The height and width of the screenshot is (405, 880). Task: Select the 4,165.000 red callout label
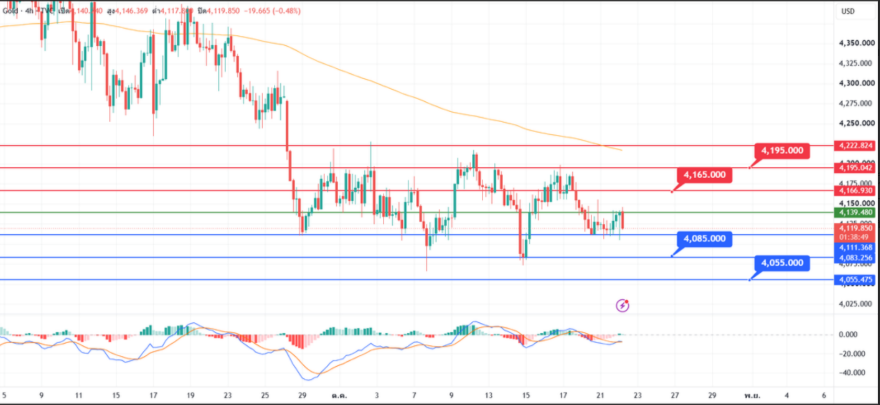(x=704, y=175)
